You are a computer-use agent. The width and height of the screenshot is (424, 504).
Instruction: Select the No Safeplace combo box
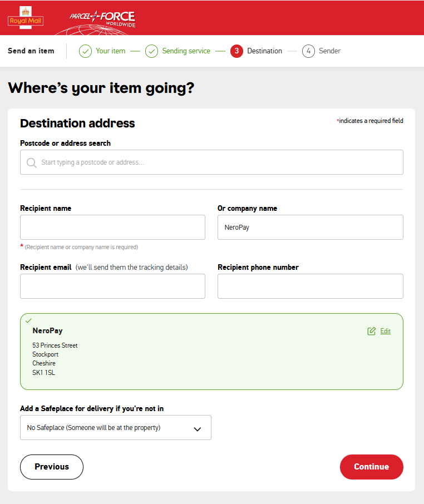[x=116, y=427]
